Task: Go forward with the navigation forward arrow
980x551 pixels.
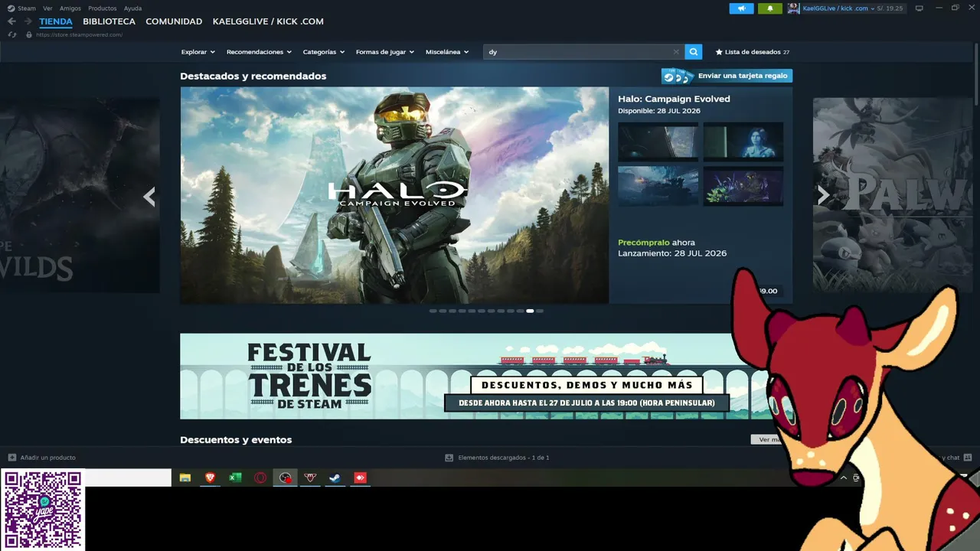Action: (28, 21)
